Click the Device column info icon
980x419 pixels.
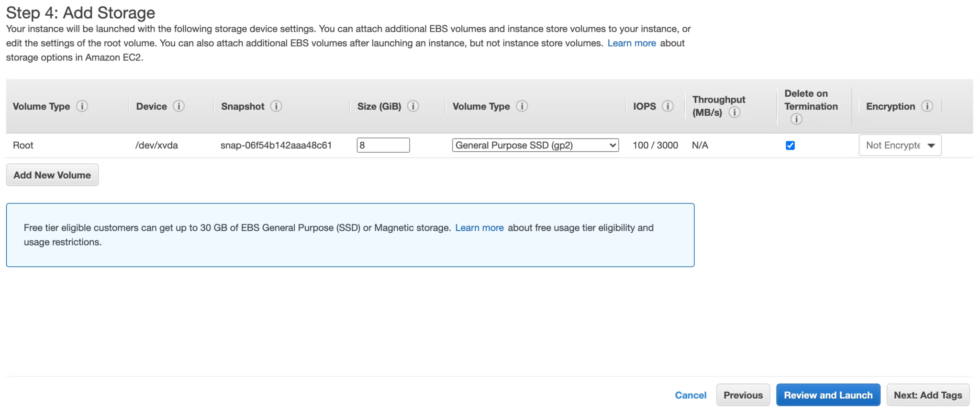click(179, 106)
